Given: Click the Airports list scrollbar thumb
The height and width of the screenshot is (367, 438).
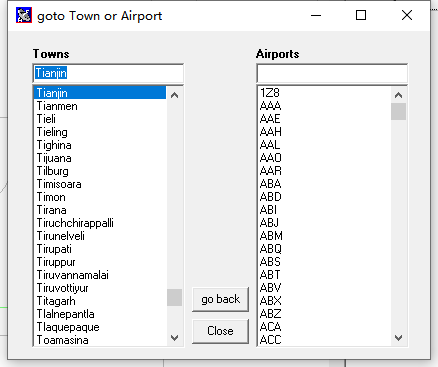Looking at the screenshot, I should (398, 111).
